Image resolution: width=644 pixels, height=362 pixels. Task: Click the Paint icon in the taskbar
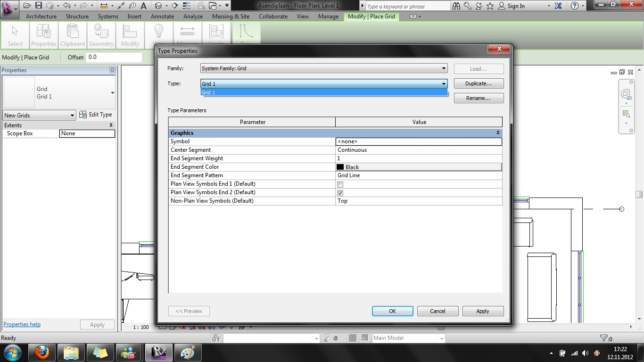pyautogui.click(x=188, y=352)
